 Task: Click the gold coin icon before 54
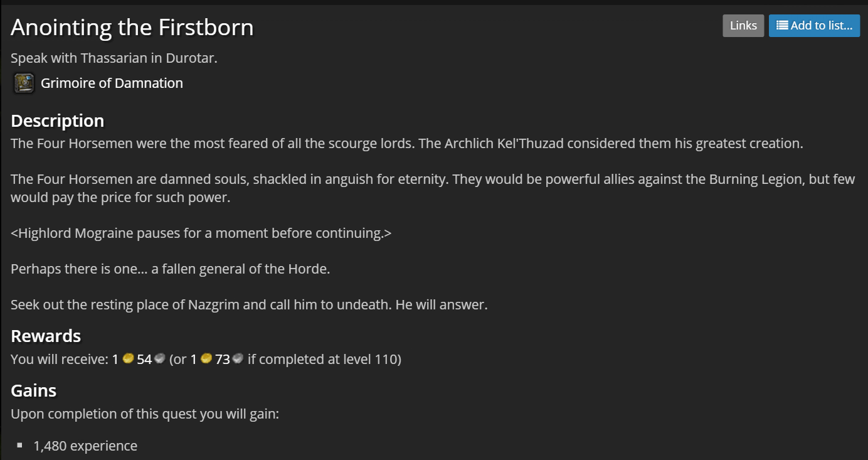(128, 359)
